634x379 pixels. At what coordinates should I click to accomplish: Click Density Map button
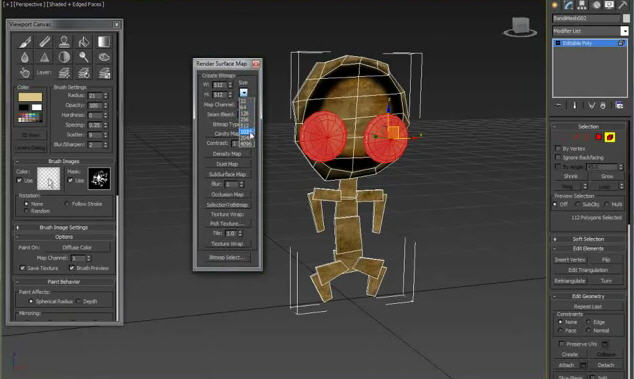(227, 154)
